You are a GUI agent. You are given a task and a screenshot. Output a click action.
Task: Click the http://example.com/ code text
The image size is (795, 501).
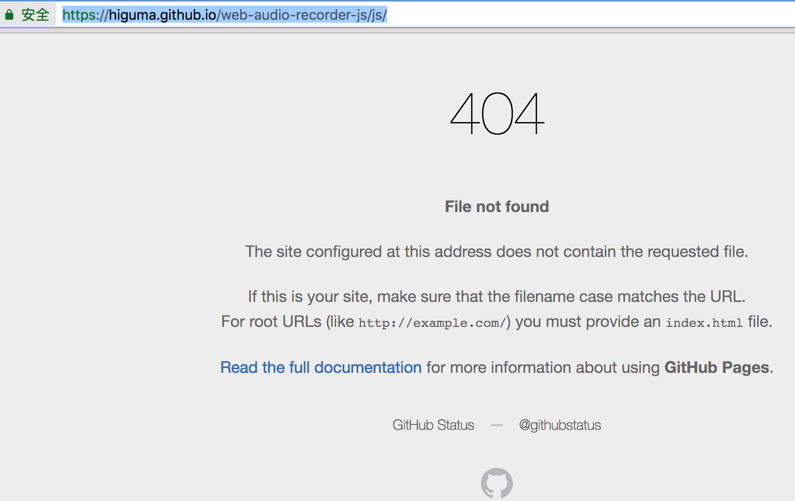click(433, 323)
